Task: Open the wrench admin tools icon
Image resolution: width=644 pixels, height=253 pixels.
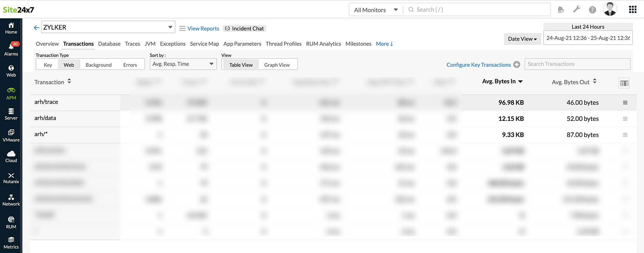Action: click(x=576, y=9)
